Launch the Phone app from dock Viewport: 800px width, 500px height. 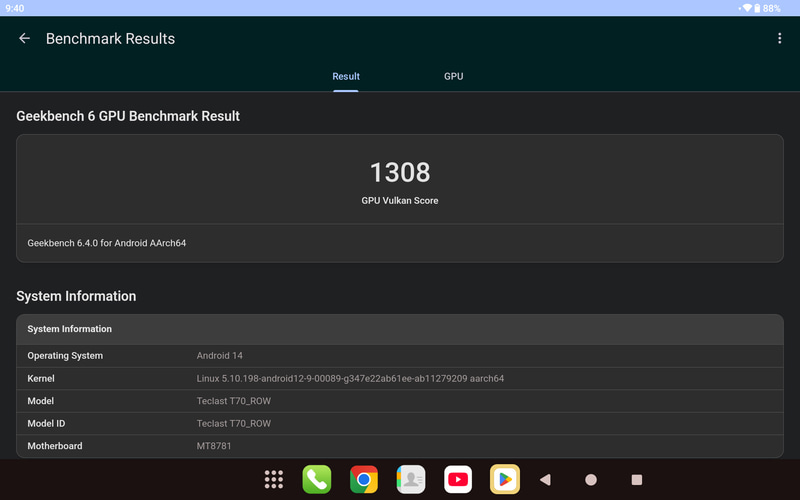click(316, 479)
